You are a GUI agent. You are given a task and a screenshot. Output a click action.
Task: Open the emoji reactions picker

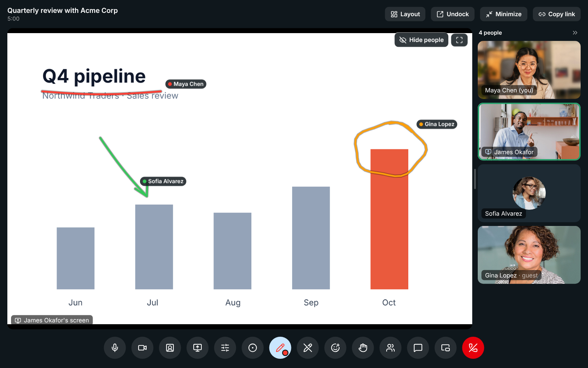(335, 348)
